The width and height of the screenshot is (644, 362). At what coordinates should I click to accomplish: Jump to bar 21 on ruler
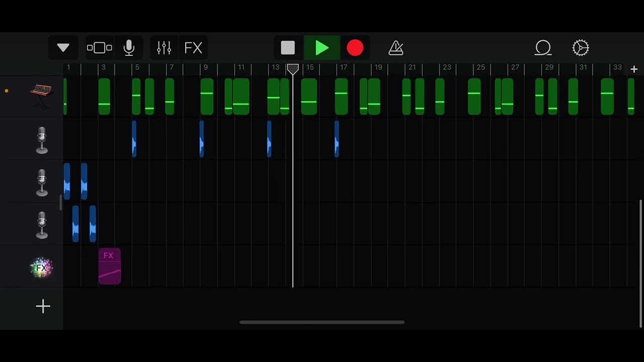[x=412, y=67]
